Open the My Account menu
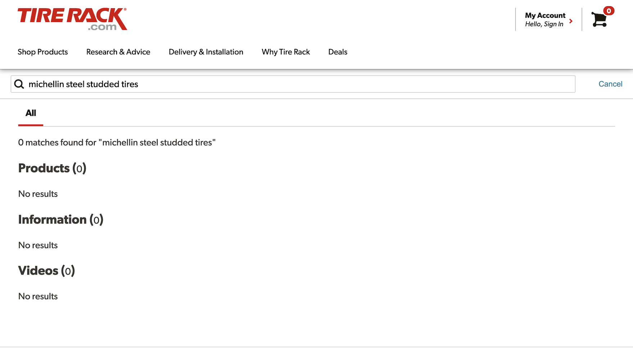Image resolution: width=633 pixels, height=364 pixels. [545, 15]
